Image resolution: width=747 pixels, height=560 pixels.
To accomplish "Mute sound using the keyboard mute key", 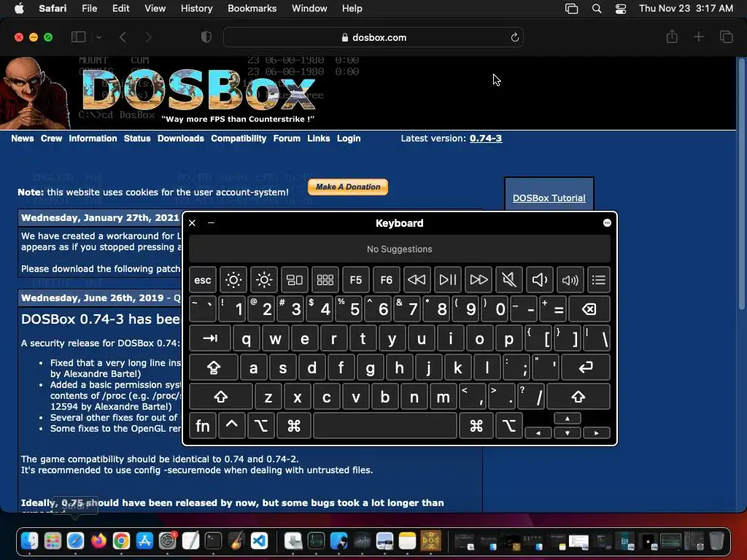I will click(508, 280).
